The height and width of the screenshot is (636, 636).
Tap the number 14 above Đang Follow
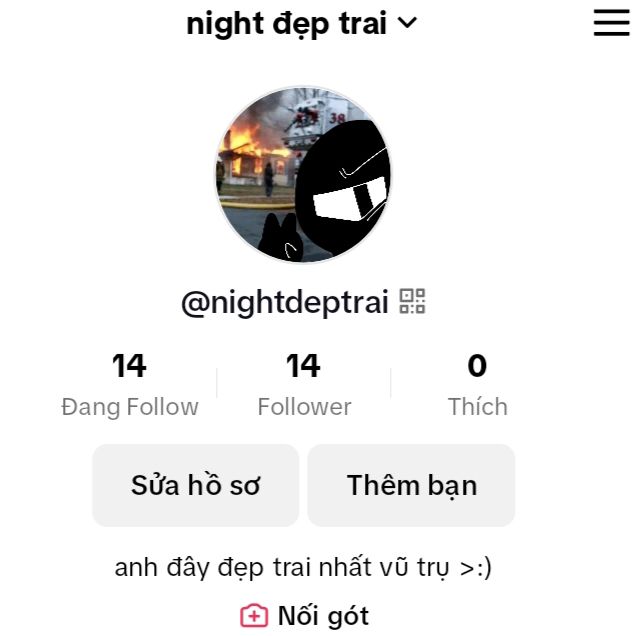pos(129,365)
